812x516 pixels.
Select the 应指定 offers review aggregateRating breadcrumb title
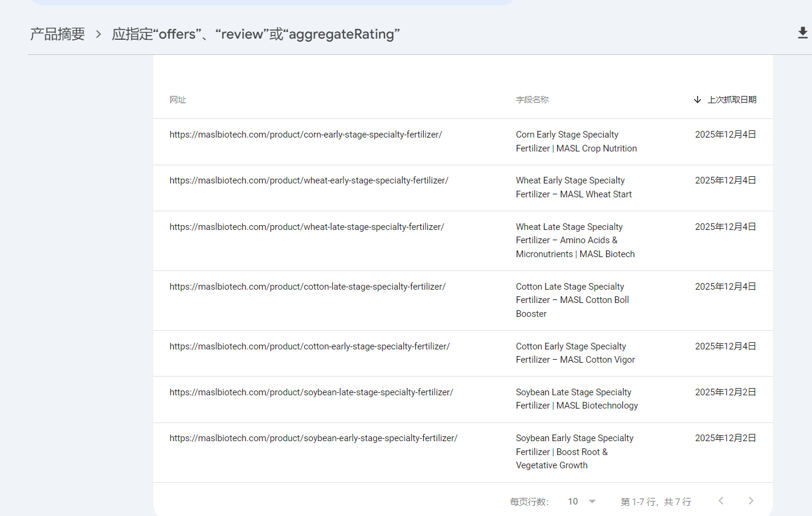point(256,34)
